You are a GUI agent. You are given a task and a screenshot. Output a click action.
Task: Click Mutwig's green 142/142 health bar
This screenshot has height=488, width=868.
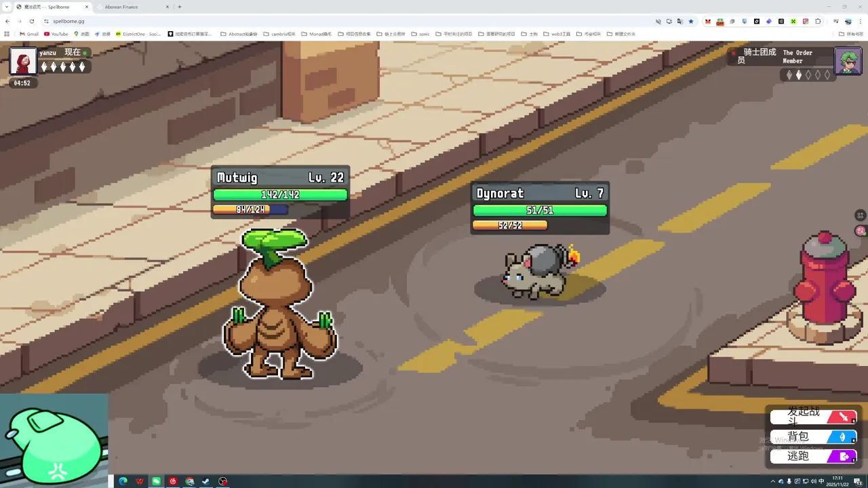click(280, 195)
